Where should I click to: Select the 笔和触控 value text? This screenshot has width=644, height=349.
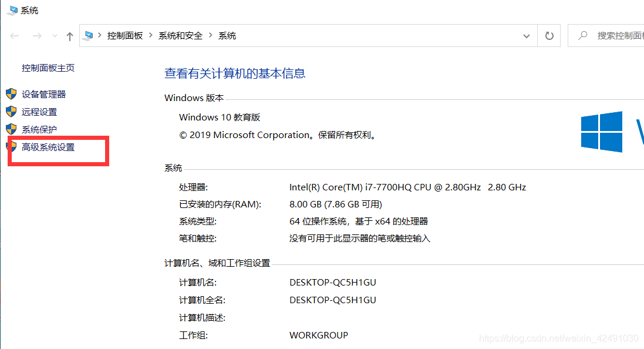(360, 239)
